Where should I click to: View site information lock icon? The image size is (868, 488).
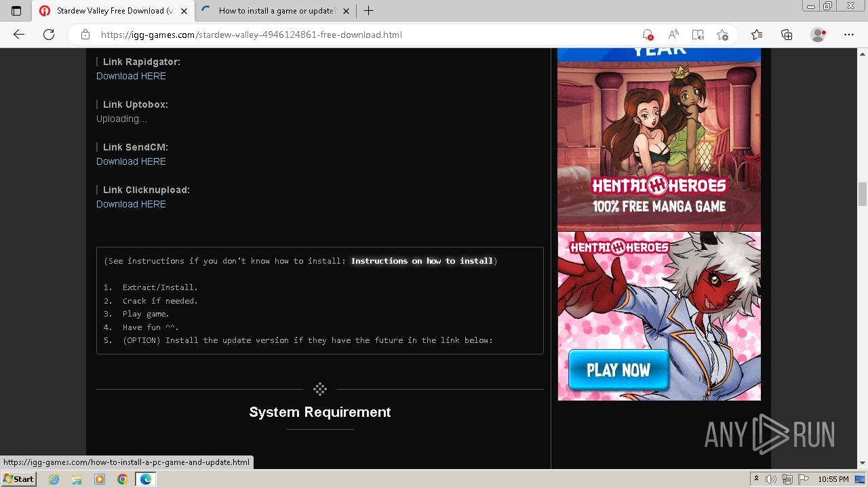(85, 35)
